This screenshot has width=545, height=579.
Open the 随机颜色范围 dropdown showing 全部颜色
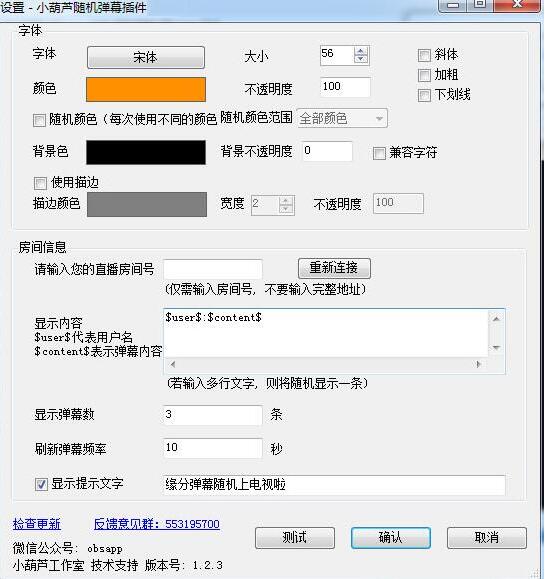(342, 119)
